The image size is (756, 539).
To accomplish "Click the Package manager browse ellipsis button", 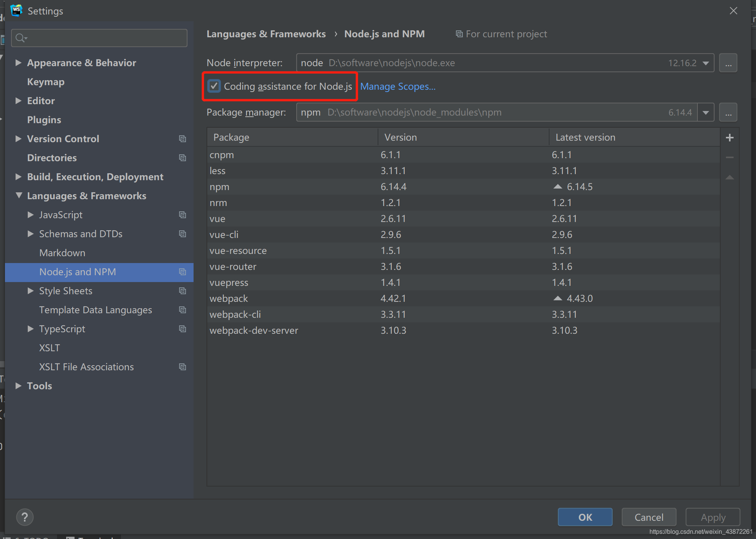I will 728,113.
